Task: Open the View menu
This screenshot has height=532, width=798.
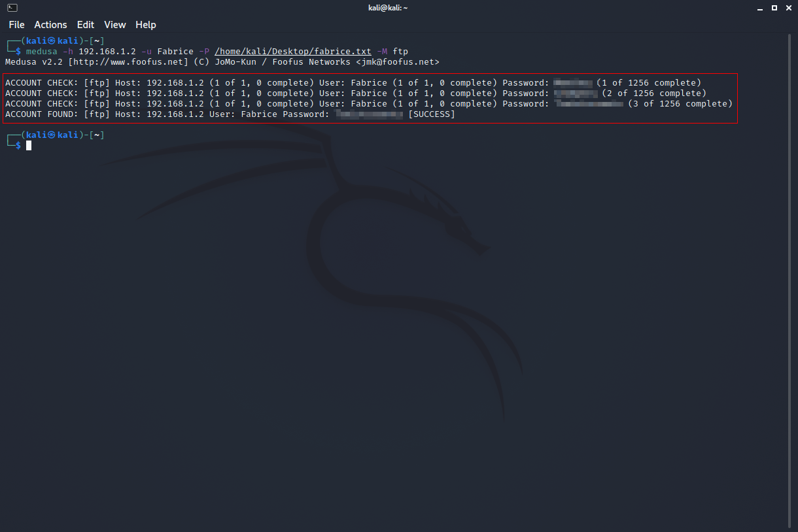Action: tap(114, 25)
